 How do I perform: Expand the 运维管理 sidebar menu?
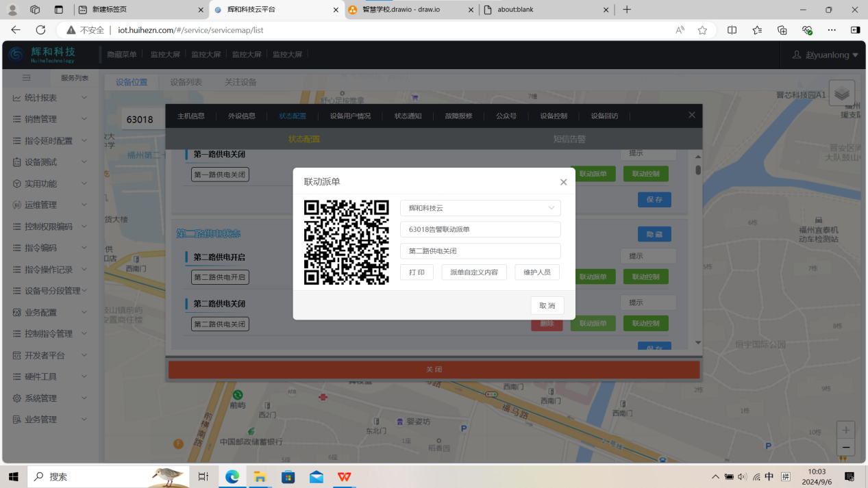[x=50, y=205]
